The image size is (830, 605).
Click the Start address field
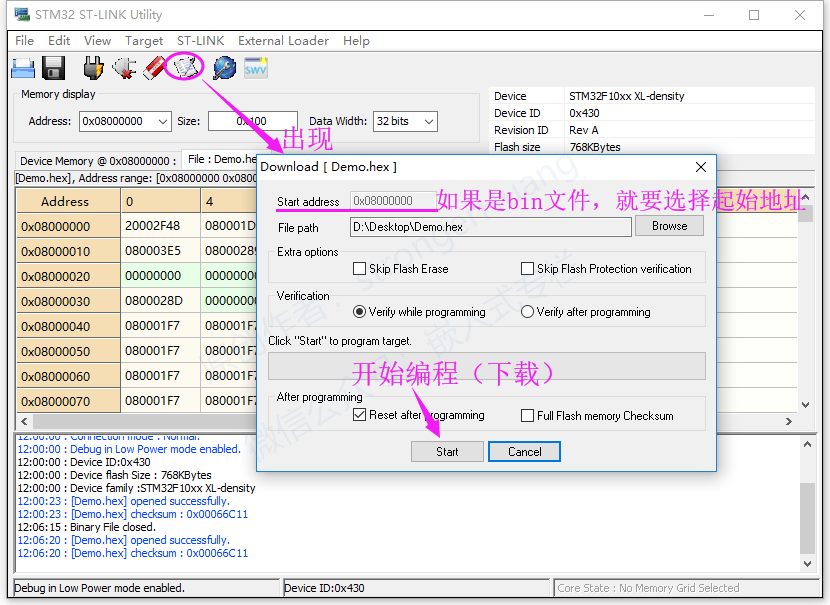[x=392, y=201]
